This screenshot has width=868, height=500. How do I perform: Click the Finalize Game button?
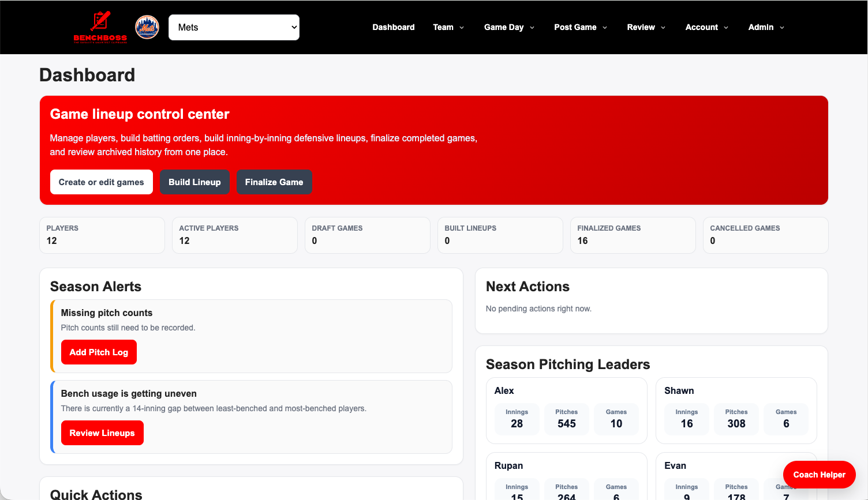click(274, 182)
